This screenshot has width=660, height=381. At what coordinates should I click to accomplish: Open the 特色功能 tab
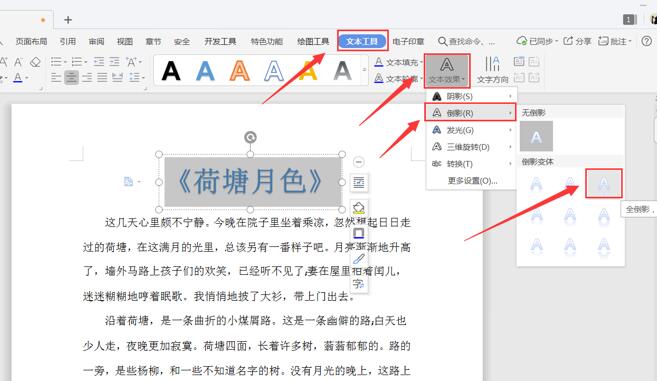pos(266,42)
